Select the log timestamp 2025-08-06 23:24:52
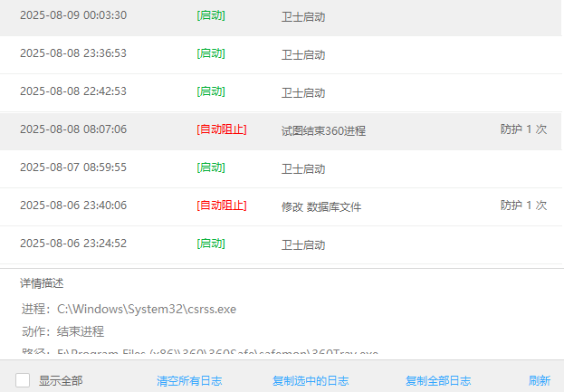Viewport: 564px width, 392px height. (73, 244)
